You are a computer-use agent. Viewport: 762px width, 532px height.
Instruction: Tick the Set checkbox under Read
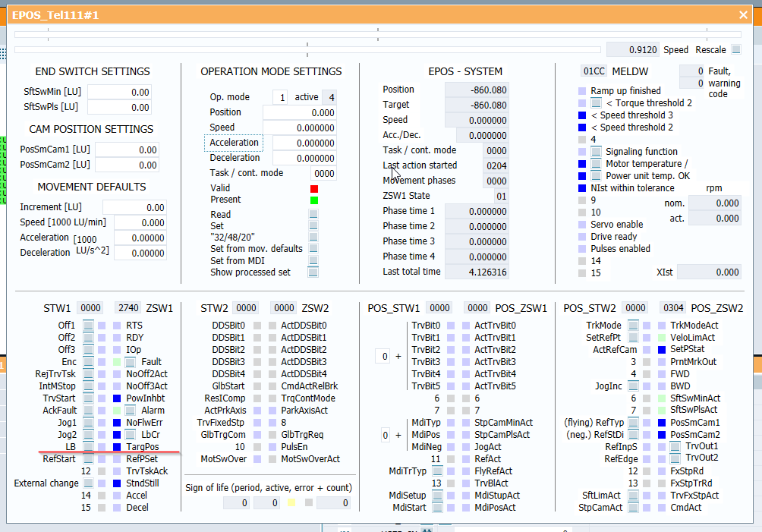pos(313,225)
